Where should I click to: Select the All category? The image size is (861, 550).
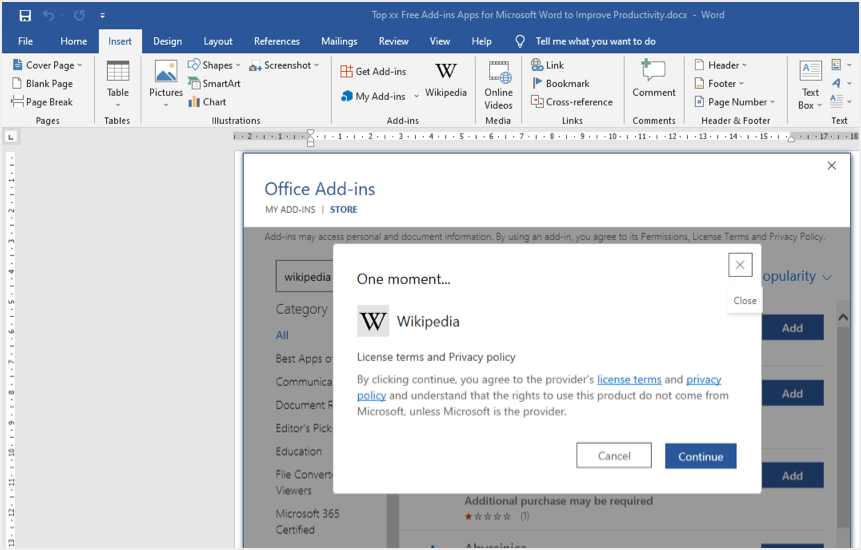(282, 335)
